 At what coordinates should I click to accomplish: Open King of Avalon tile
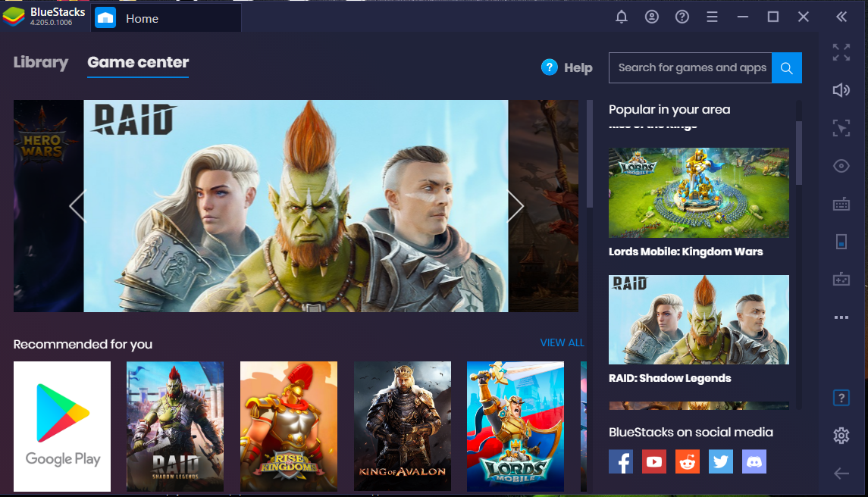(403, 426)
